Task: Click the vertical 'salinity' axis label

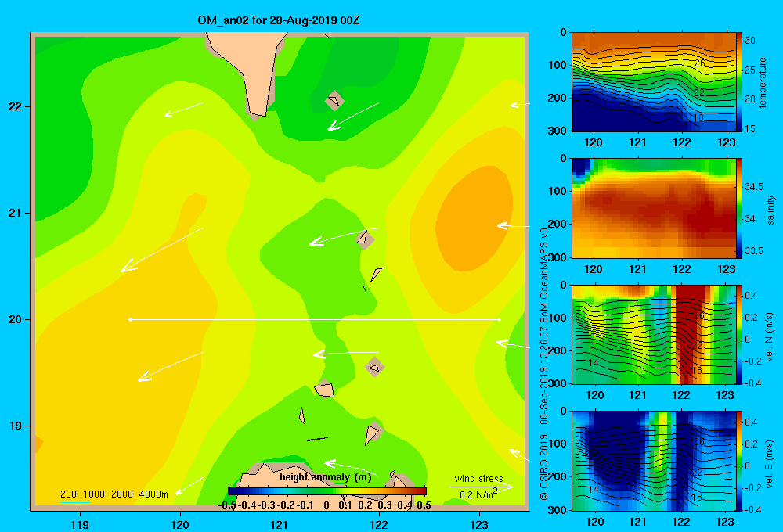Action: tap(770, 210)
